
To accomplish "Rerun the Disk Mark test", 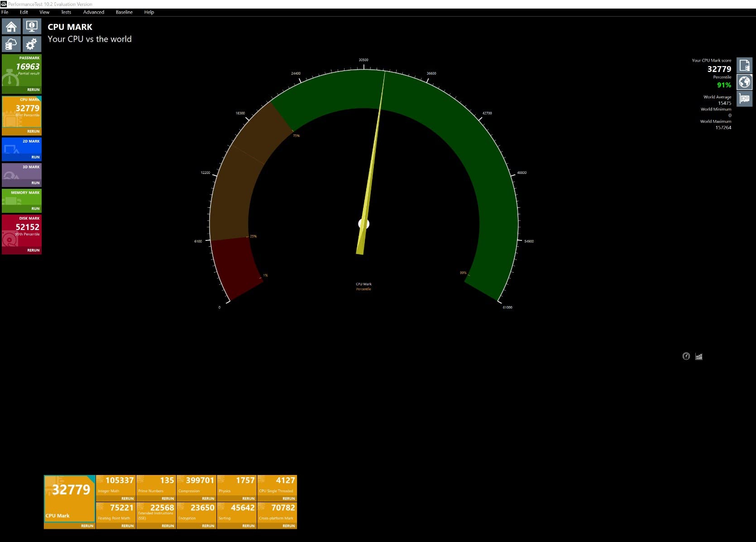I will tap(33, 250).
